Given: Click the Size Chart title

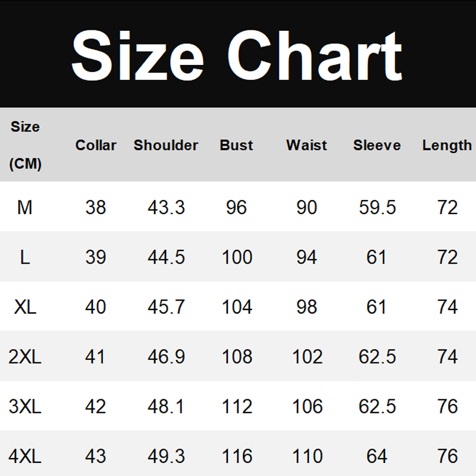Looking at the screenshot, I should pos(237,57).
